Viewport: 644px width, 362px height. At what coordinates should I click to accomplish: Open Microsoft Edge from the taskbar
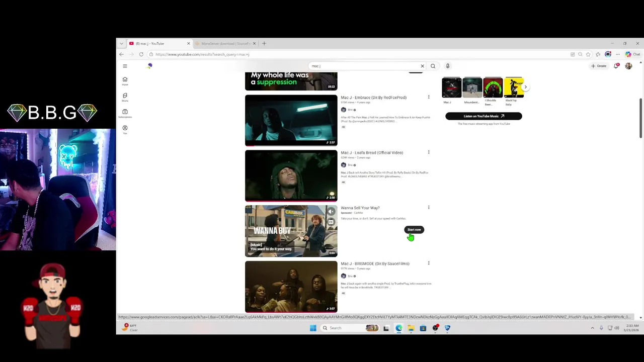click(398, 328)
